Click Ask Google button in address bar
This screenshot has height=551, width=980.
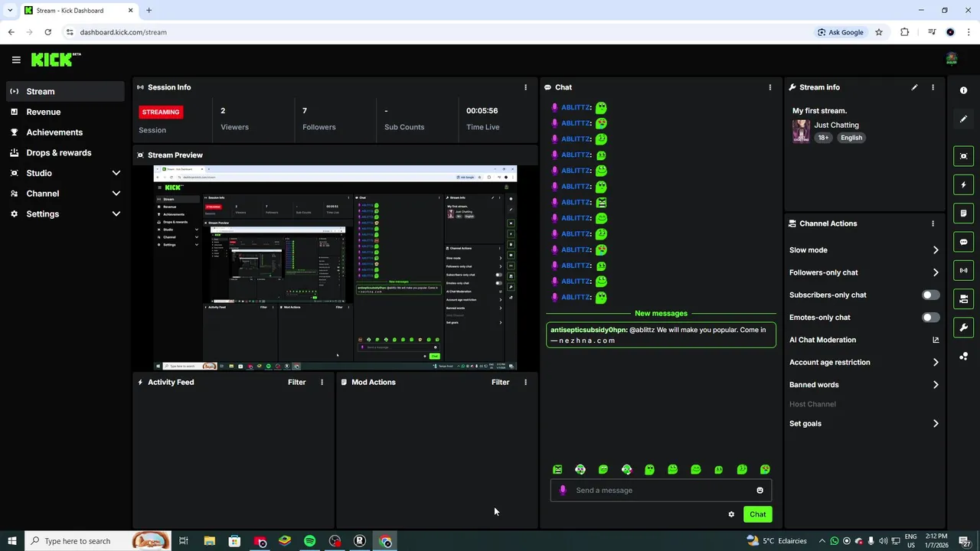coord(840,32)
